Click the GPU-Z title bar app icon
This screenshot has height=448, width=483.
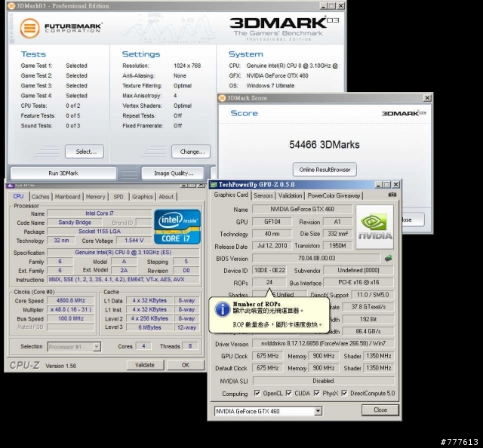click(x=214, y=185)
